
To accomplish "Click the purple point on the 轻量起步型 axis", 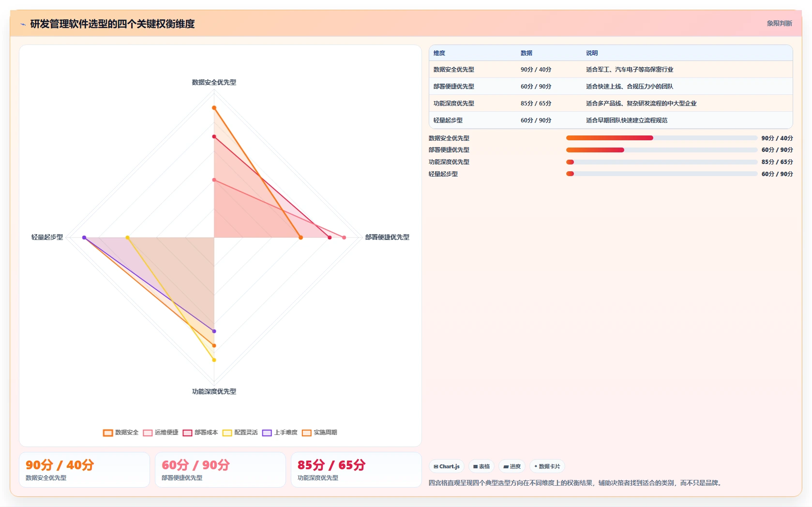I will (84, 238).
